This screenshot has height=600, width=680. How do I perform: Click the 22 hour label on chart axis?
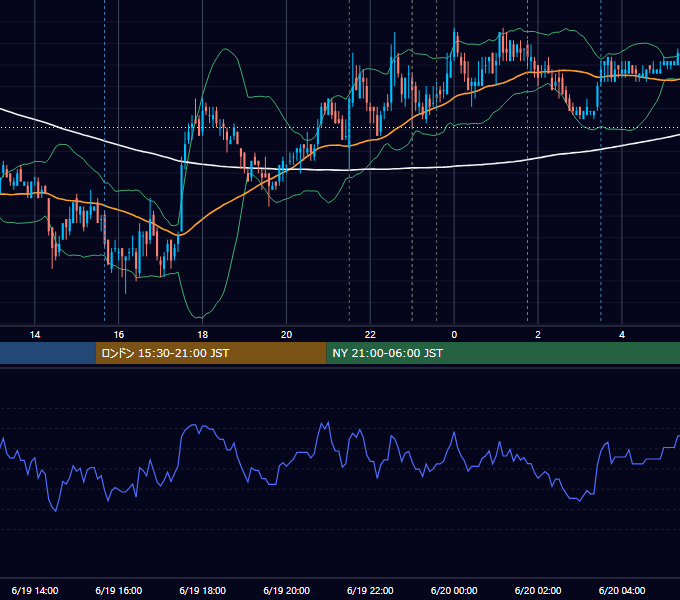[370, 335]
